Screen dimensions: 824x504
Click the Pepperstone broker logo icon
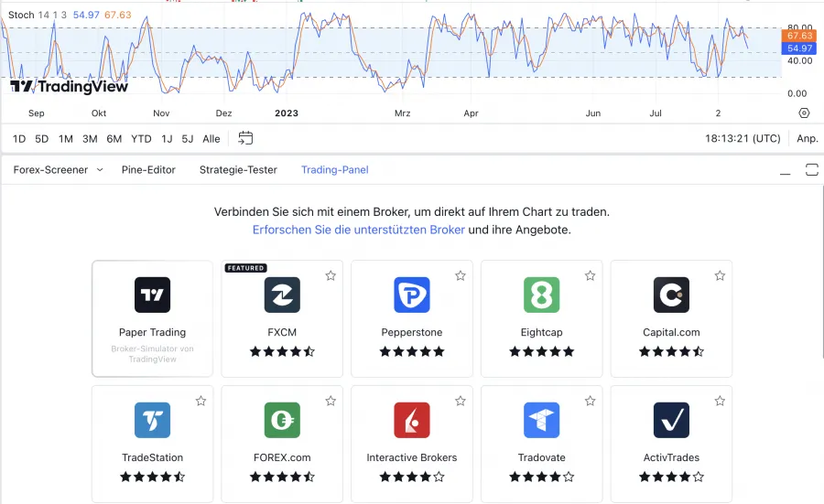tap(412, 295)
